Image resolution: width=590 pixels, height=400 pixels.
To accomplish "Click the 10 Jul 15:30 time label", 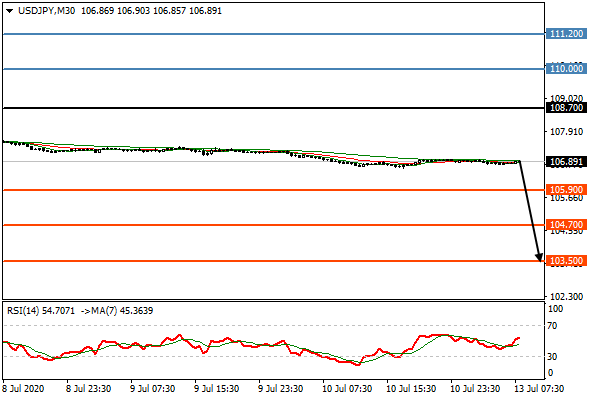I will point(411,388).
